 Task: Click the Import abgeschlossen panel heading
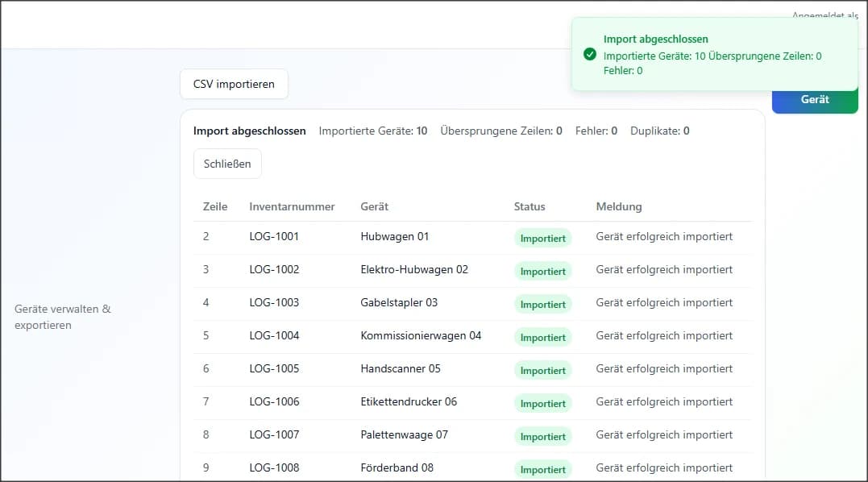[249, 131]
